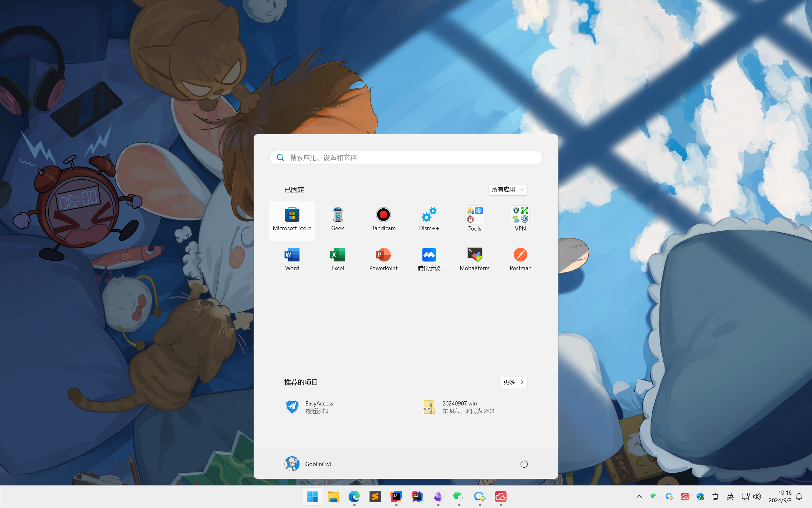Screen dimensions: 812x508
Task: Click the WeChat icon in system tray
Action: (654, 497)
